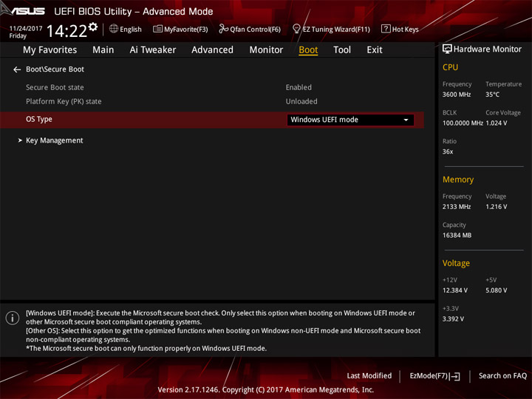Viewport: 532px width, 399px height.
Task: Click the globe language icon
Action: [x=114, y=29]
